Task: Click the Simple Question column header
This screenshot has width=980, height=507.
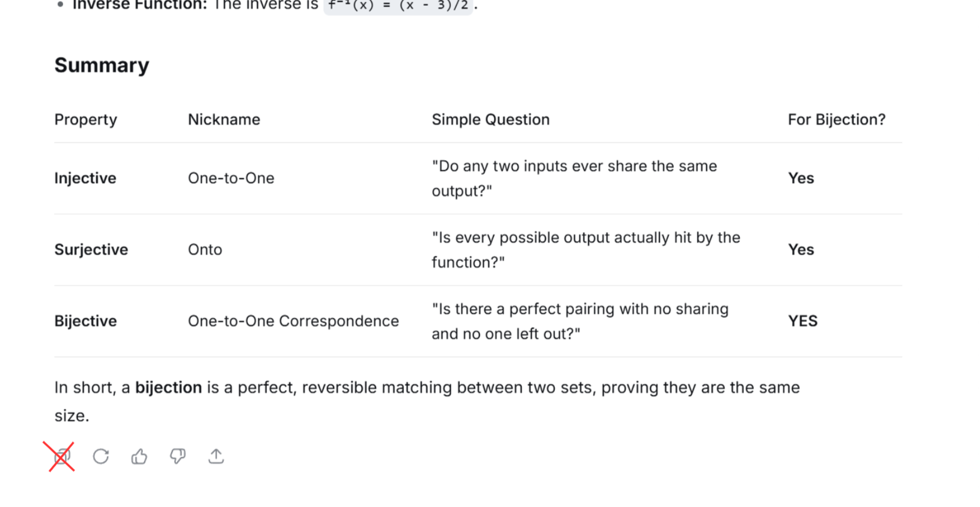Action: 490,119
